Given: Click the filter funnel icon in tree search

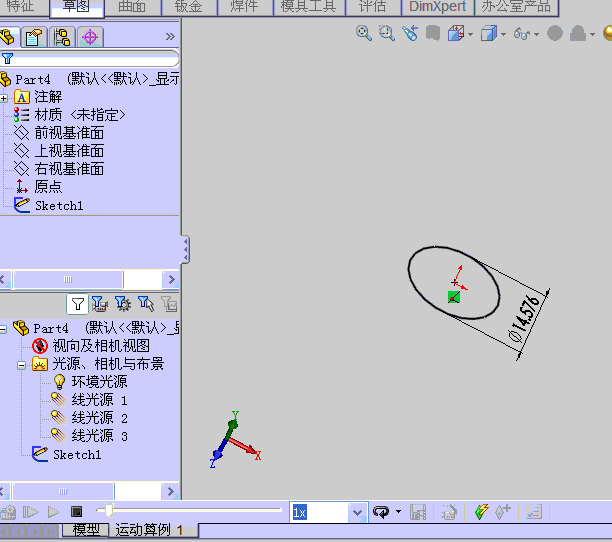Looking at the screenshot, I should coord(7,59).
